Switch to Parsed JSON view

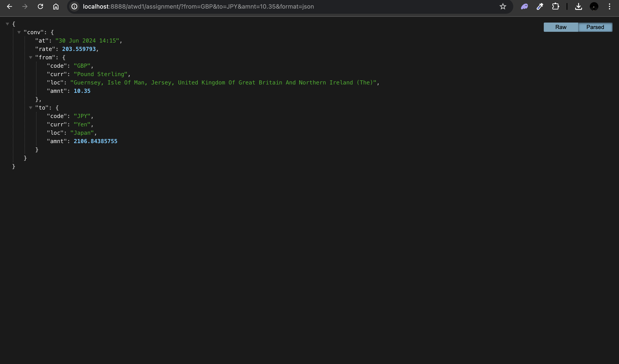click(x=595, y=27)
